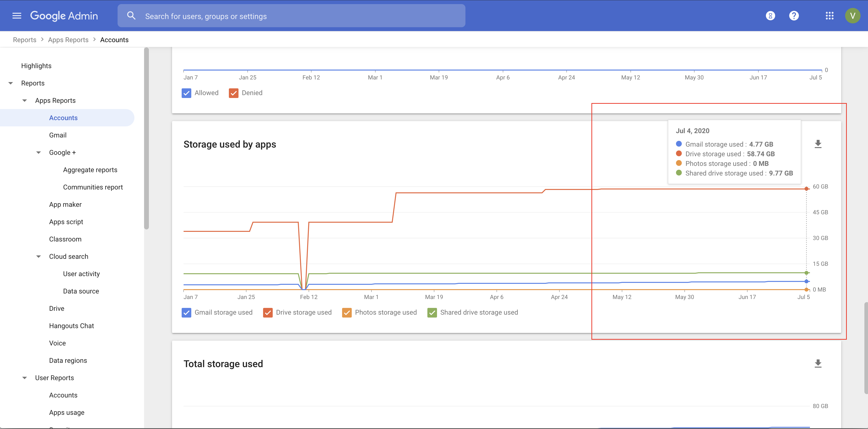This screenshot has width=868, height=429.
Task: Click Storage used by apps heading
Action: [230, 144]
